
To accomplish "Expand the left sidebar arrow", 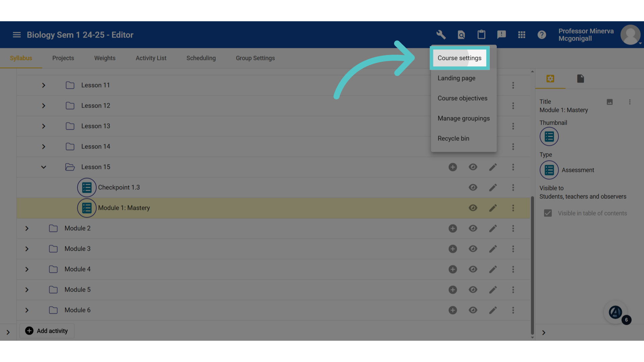I will (x=8, y=333).
